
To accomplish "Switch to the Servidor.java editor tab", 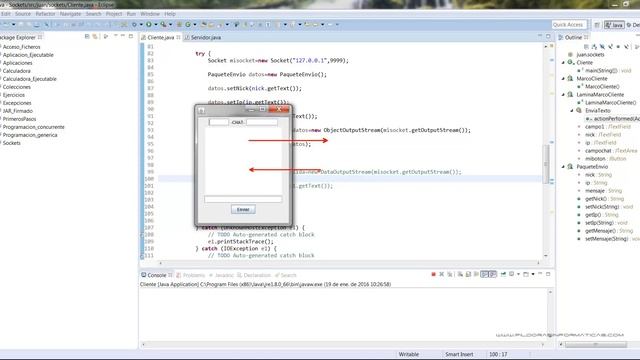I will tap(202, 37).
